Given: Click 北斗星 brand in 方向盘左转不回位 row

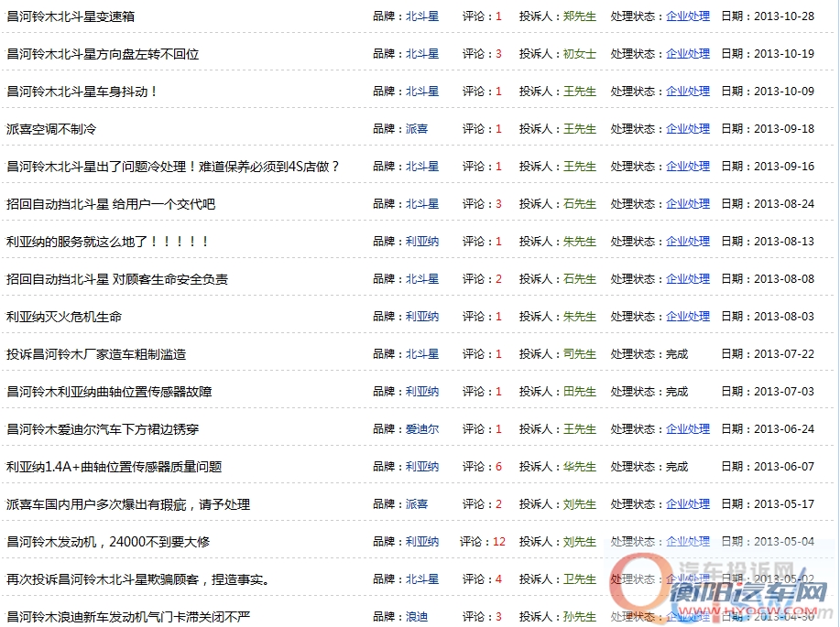Looking at the screenshot, I should coord(422,53).
